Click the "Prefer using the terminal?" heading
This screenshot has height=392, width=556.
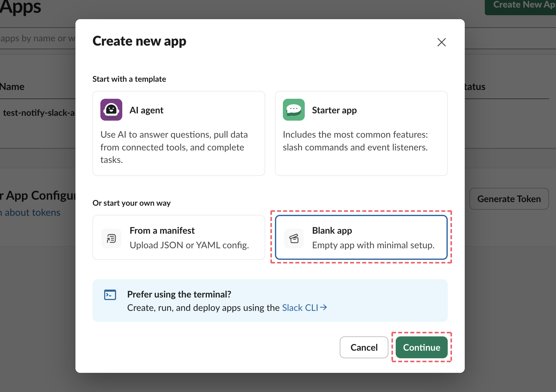point(179,294)
